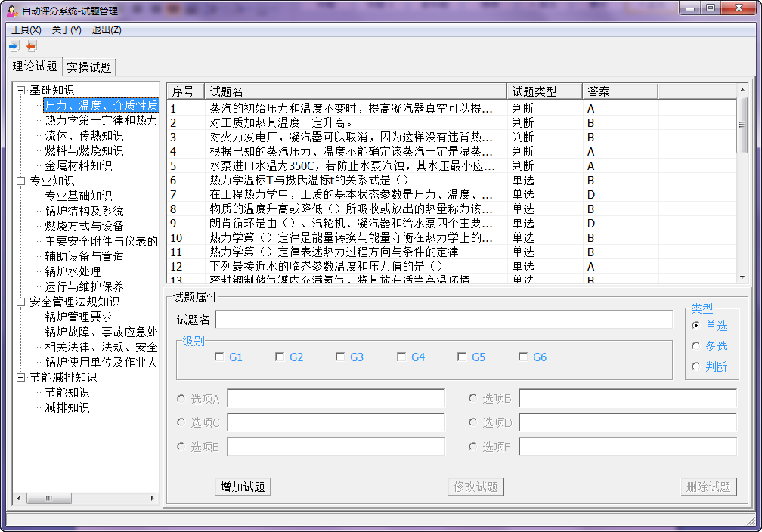Select the 锅炉水处理 tree item
762x532 pixels.
click(73, 271)
